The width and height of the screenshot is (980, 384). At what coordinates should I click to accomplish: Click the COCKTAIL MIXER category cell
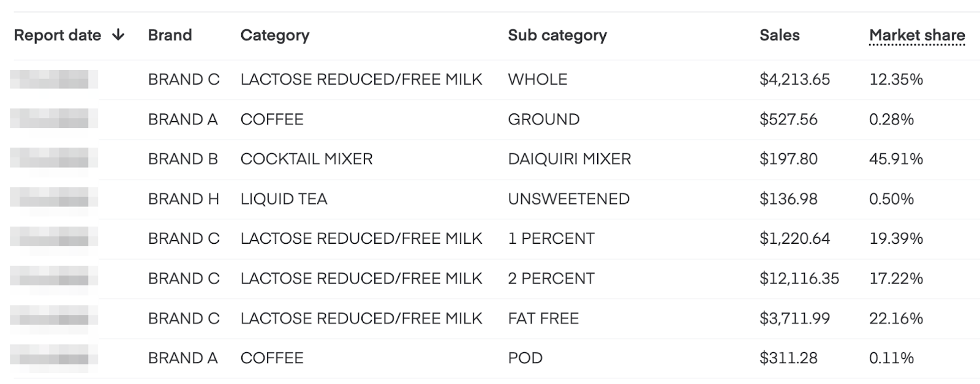pos(307,159)
